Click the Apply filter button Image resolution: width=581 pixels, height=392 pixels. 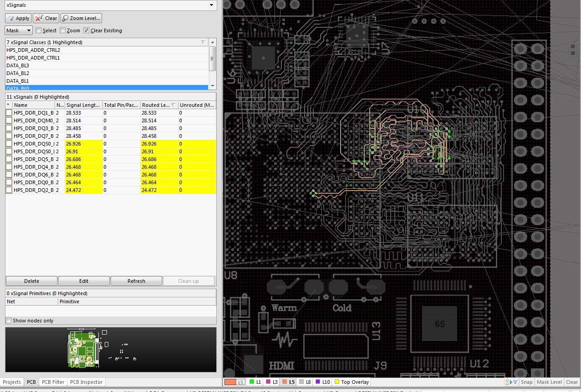pyautogui.click(x=18, y=18)
